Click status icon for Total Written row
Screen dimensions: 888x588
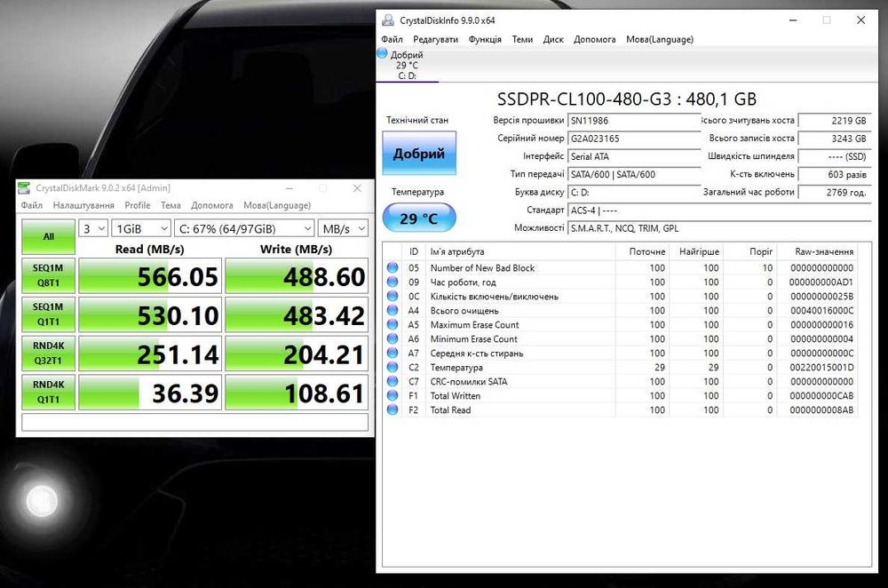392,395
